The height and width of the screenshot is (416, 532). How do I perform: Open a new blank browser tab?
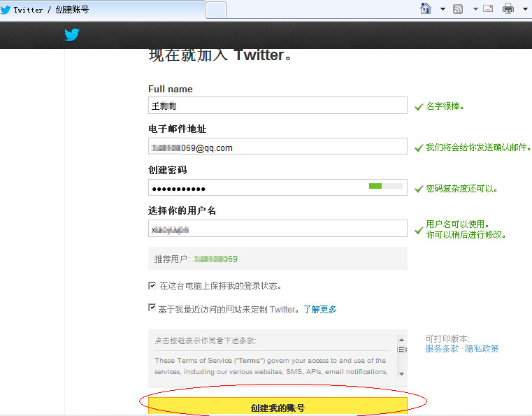(x=216, y=10)
